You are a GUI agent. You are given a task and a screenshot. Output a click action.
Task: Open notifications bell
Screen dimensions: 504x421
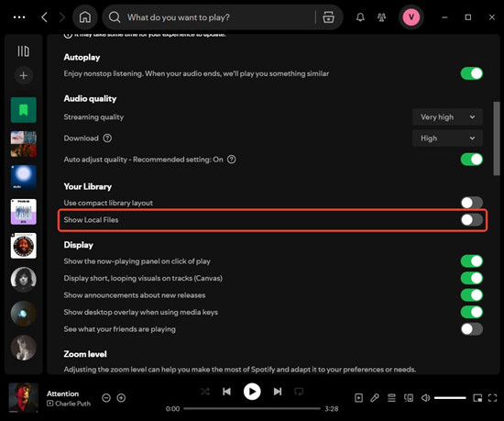[x=360, y=17]
